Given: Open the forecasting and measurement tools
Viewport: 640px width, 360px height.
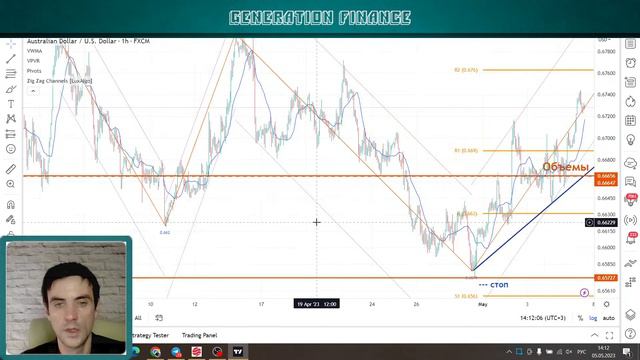Looking at the screenshot, I should point(11,134).
